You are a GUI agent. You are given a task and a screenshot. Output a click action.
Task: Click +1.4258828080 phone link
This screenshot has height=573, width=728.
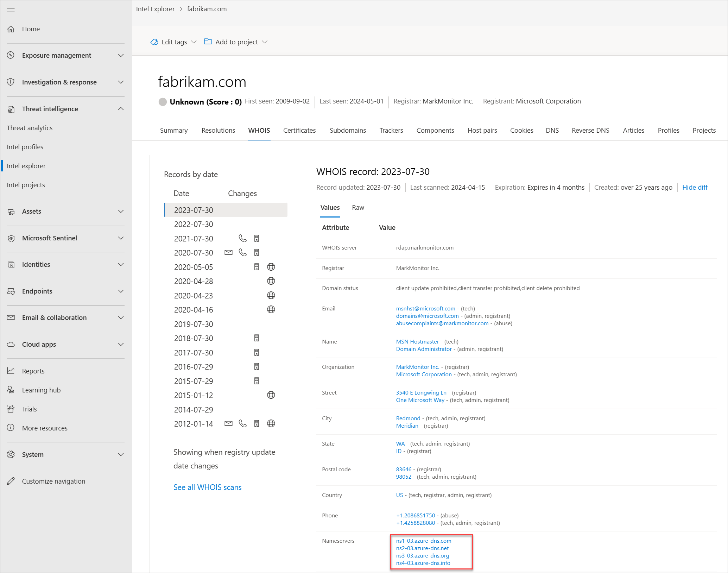(x=415, y=523)
